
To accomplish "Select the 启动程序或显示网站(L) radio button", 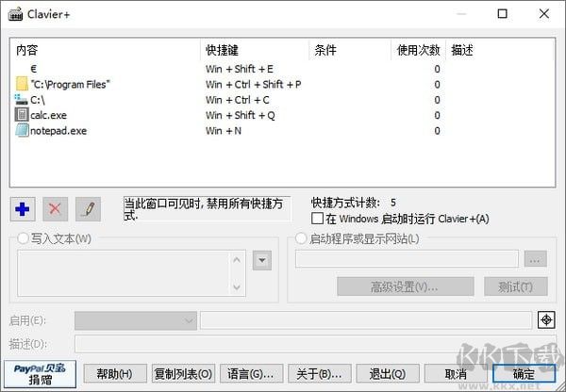I will pos(301,238).
